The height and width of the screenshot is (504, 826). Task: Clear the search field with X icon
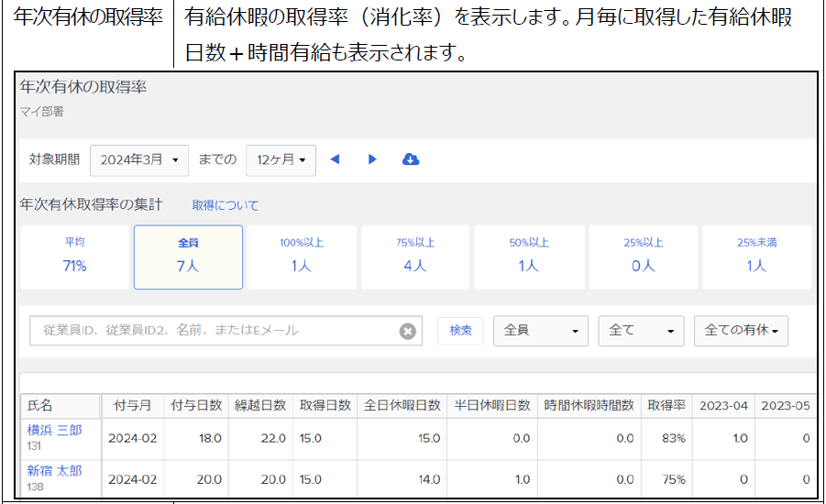coord(408,331)
